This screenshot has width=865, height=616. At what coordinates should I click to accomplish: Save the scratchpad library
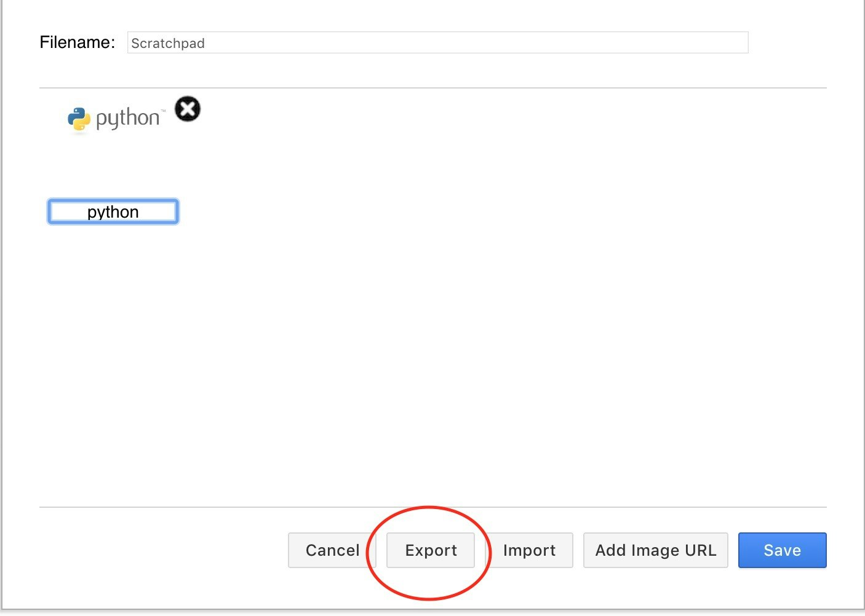pyautogui.click(x=783, y=550)
